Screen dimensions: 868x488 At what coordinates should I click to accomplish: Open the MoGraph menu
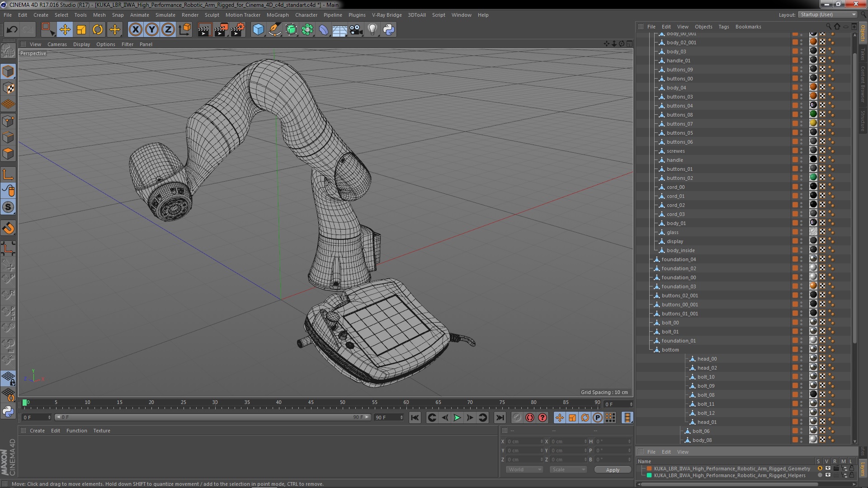pos(278,15)
